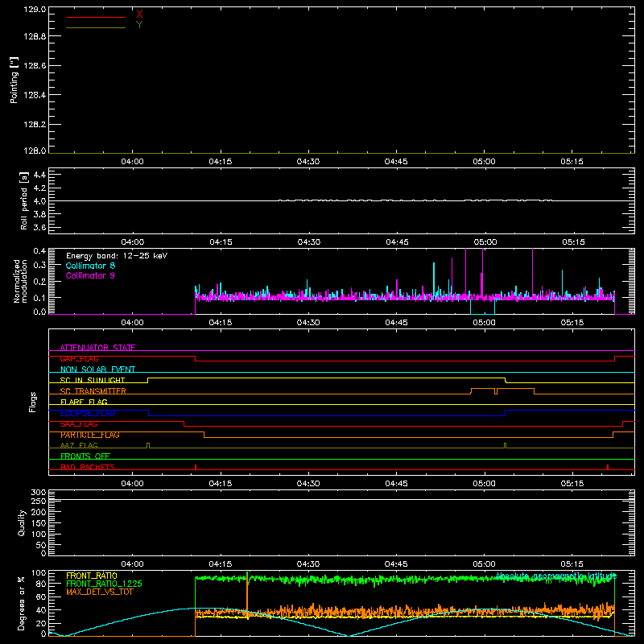This screenshot has width=644, height=644.
Task: Click 04:15 time label under Flags plot
Action: (221, 484)
